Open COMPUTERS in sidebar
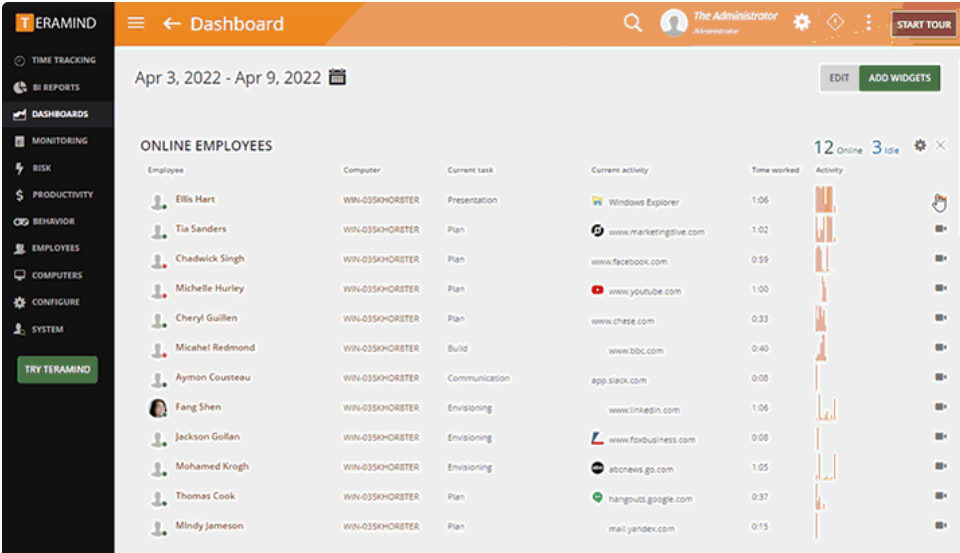 tap(56, 275)
